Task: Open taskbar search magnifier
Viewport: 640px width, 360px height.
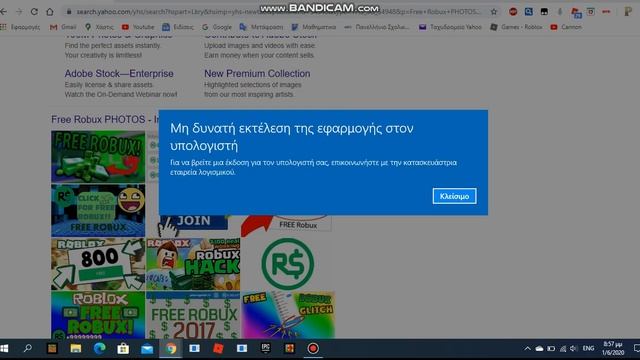Action: (x=28, y=349)
